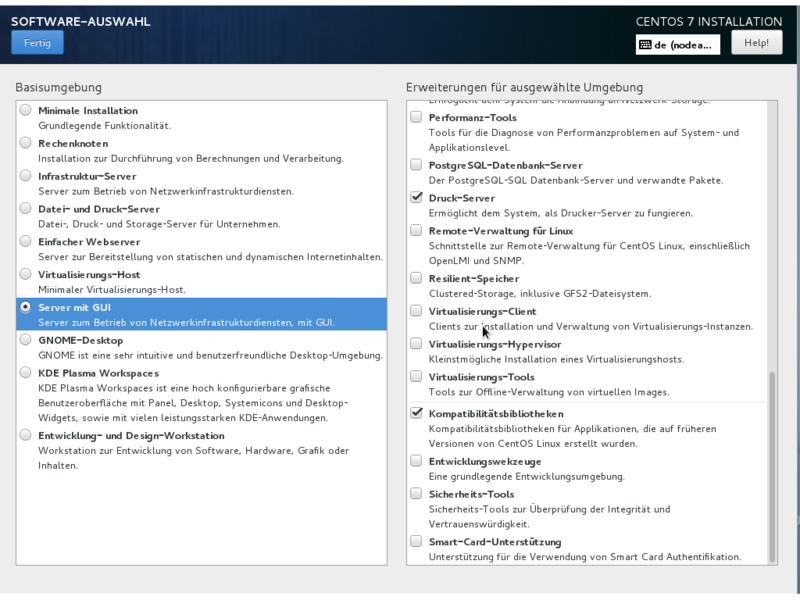Click 'Tools zur Offline-Verwaltung von virtuellen Images.' text
800x600 pixels.
point(549,392)
